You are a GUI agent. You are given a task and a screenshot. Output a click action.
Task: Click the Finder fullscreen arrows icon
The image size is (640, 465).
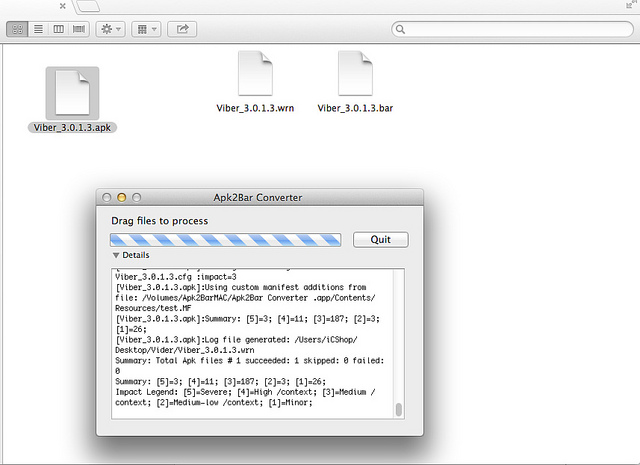coord(630,5)
